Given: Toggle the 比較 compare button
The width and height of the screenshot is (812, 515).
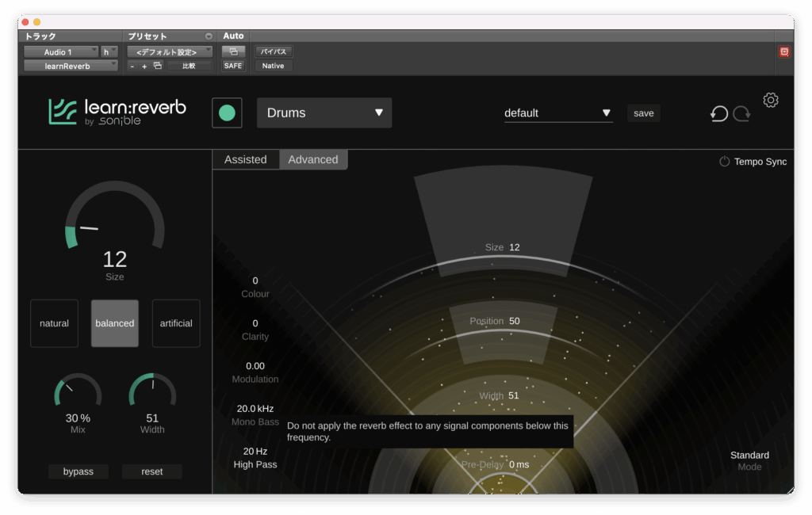Looking at the screenshot, I should (x=189, y=66).
